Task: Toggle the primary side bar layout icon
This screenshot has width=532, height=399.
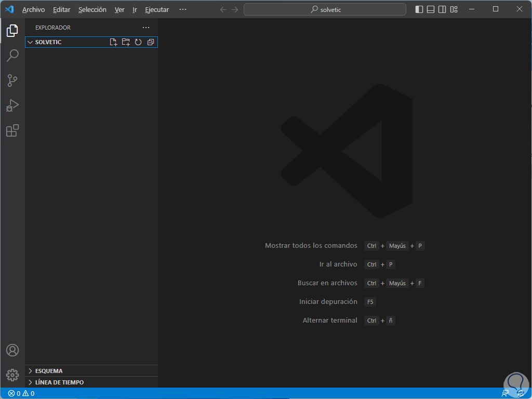Action: (x=419, y=9)
